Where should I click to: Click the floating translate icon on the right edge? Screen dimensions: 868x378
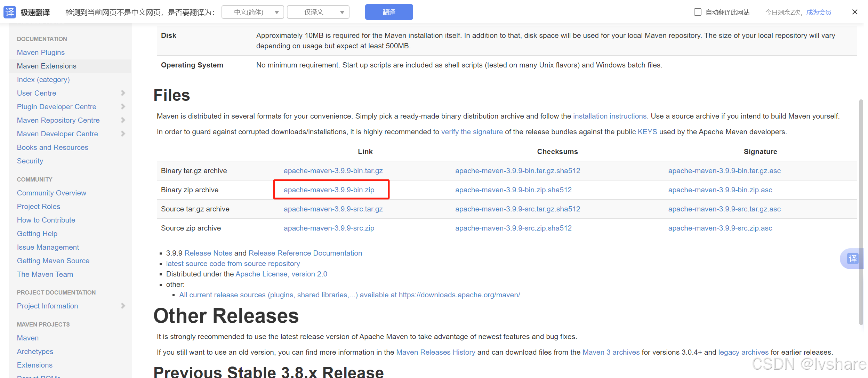pyautogui.click(x=853, y=259)
